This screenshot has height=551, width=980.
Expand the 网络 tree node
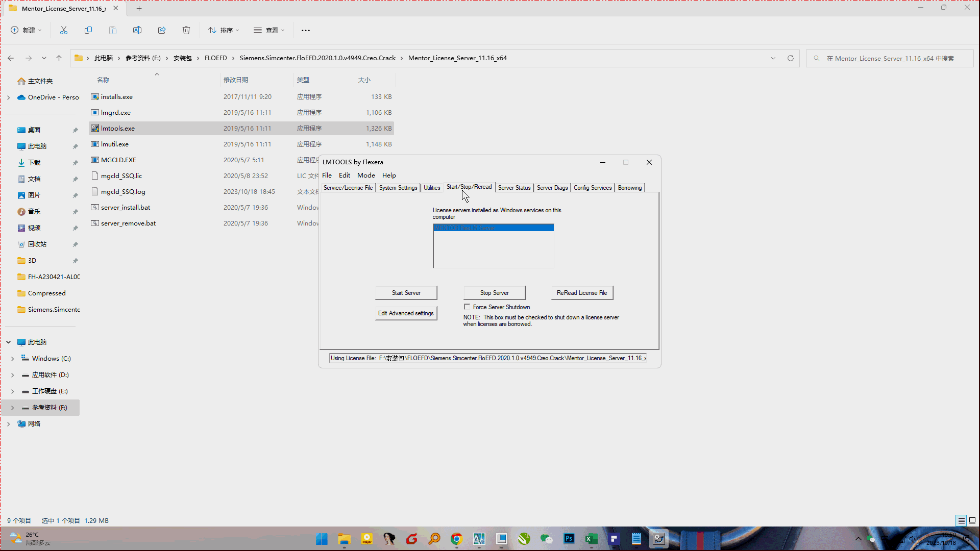click(x=9, y=424)
